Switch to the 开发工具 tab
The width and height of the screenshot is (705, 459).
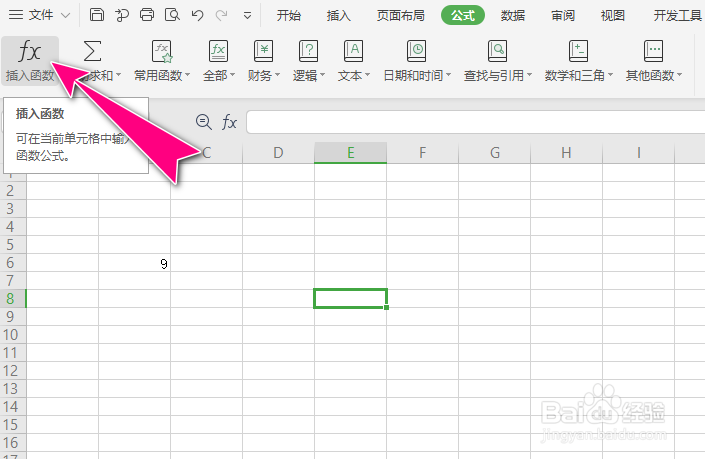pyautogui.click(x=678, y=16)
